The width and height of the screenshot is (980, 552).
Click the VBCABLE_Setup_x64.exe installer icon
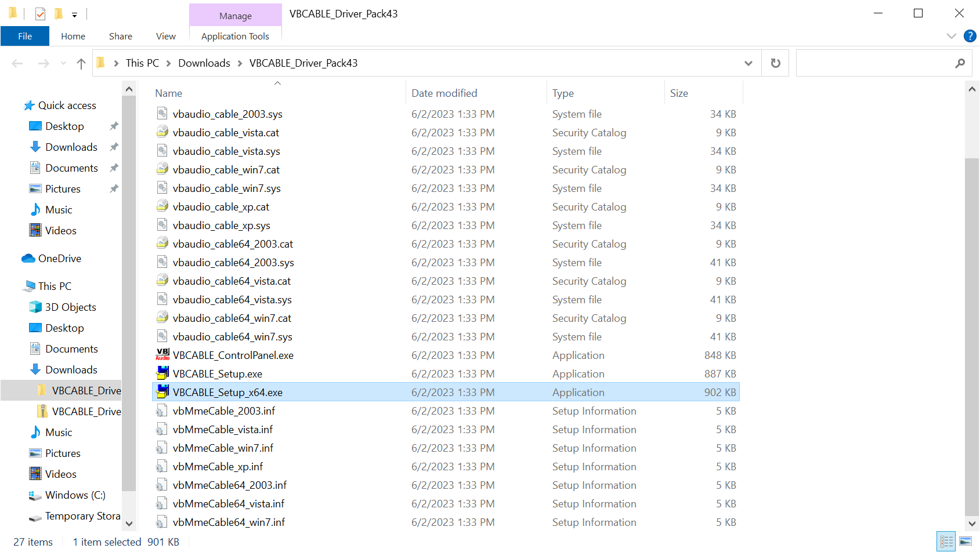tap(162, 392)
